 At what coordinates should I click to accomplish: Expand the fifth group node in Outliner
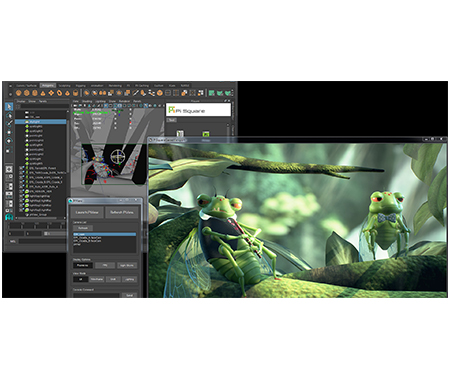click(x=21, y=187)
